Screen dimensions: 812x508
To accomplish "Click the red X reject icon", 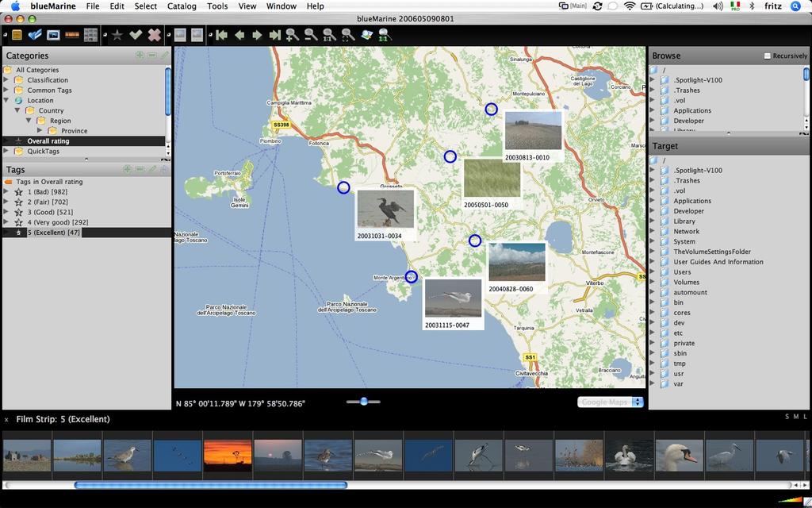I will point(155,35).
